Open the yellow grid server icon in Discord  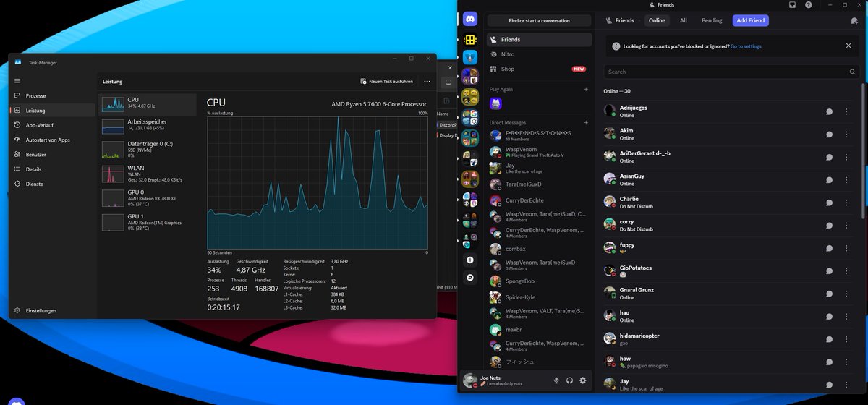(x=470, y=40)
